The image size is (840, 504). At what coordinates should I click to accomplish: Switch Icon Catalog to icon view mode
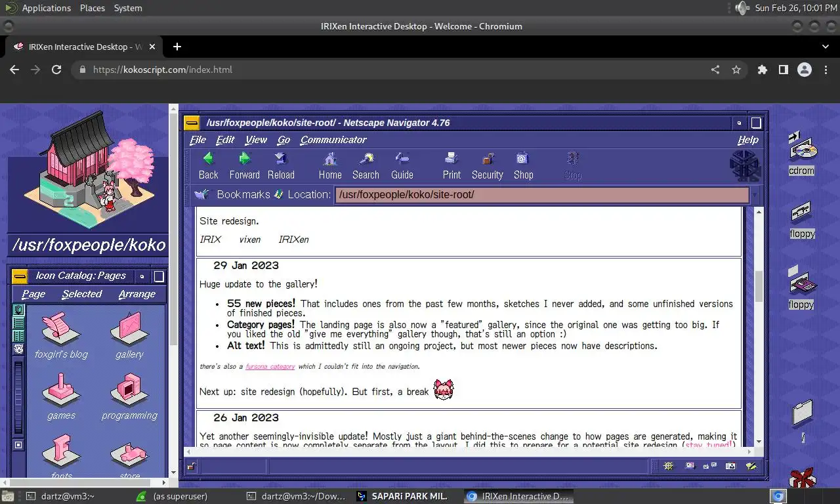[x=18, y=310]
